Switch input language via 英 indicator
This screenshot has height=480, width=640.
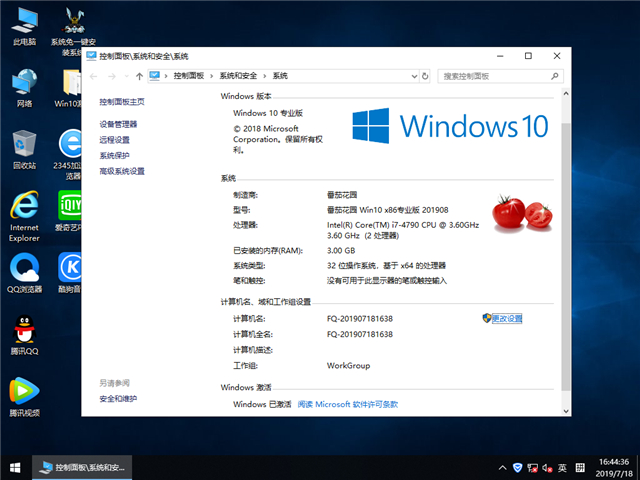pyautogui.click(x=562, y=468)
